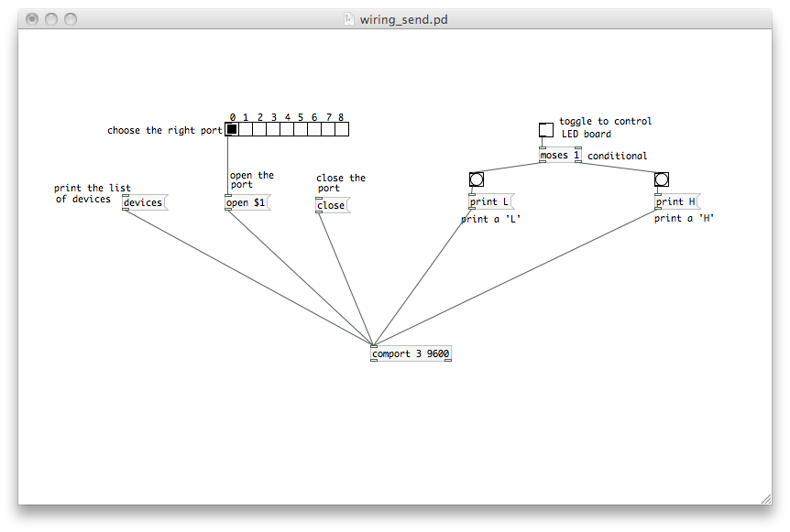Click the window resize grip in corner

(765, 497)
